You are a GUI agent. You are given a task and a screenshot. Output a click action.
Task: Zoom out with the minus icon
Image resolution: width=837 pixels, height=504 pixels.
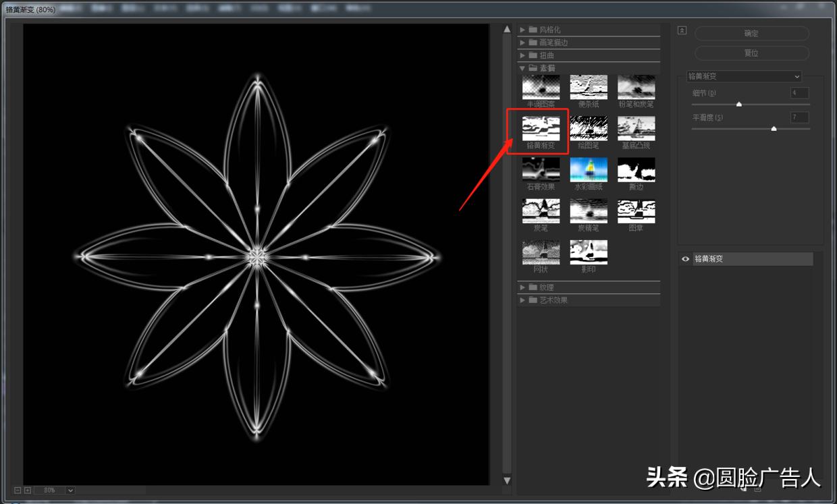[18, 491]
